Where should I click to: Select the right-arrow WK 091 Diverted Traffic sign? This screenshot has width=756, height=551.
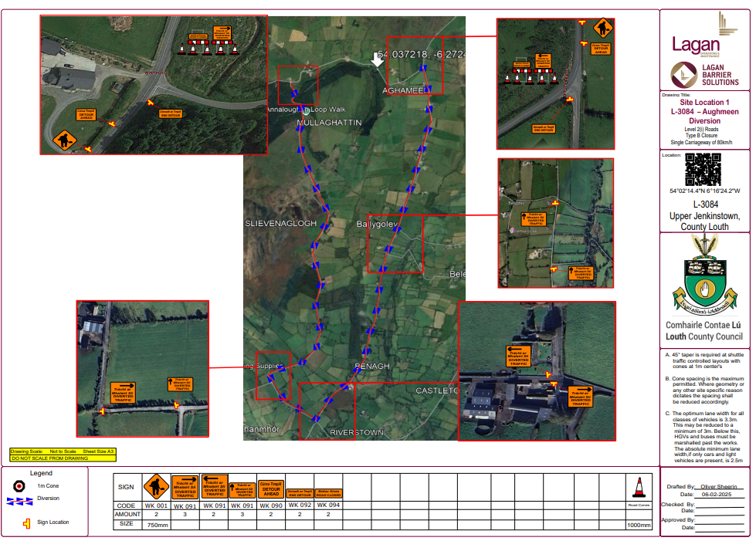point(185,485)
